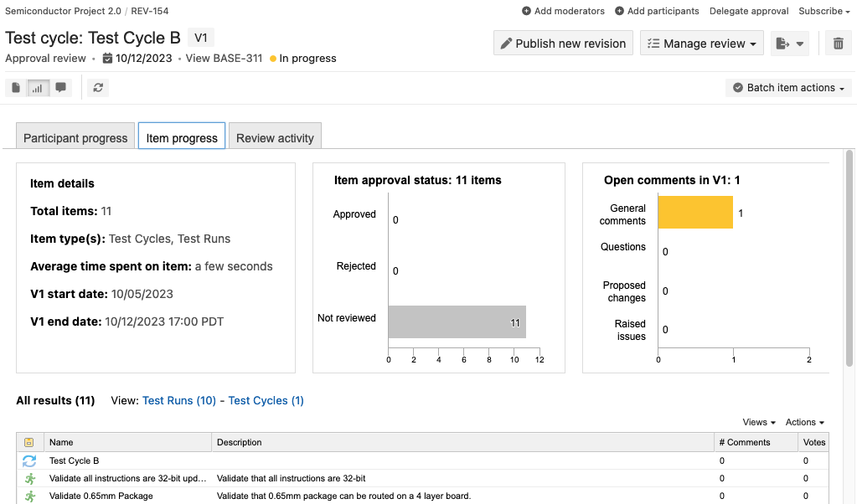
Task: Click the refresh icon in the toolbar
Action: pos(98,87)
